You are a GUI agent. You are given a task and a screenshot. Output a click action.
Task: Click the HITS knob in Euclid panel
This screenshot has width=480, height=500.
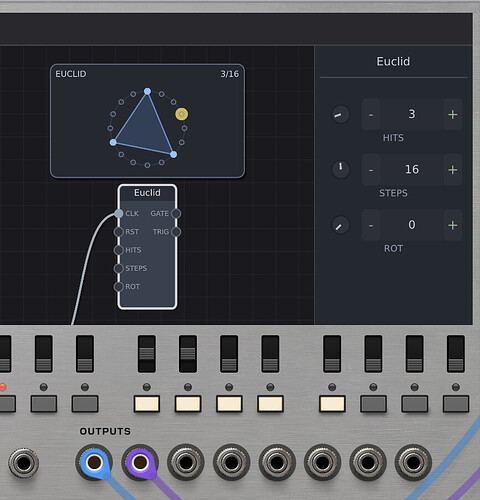coord(340,115)
